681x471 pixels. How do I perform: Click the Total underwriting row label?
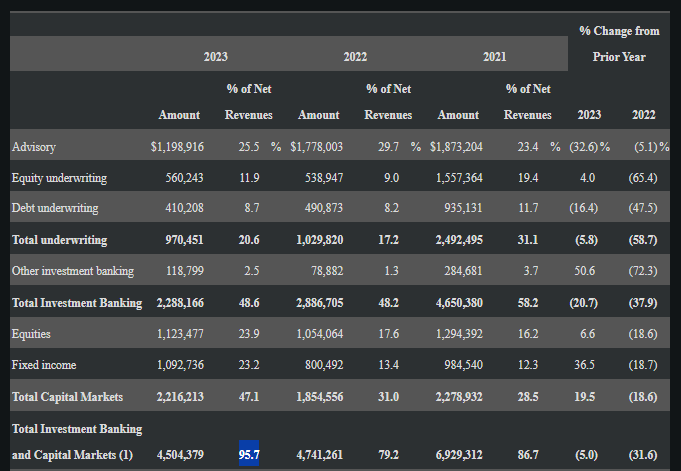[59, 240]
